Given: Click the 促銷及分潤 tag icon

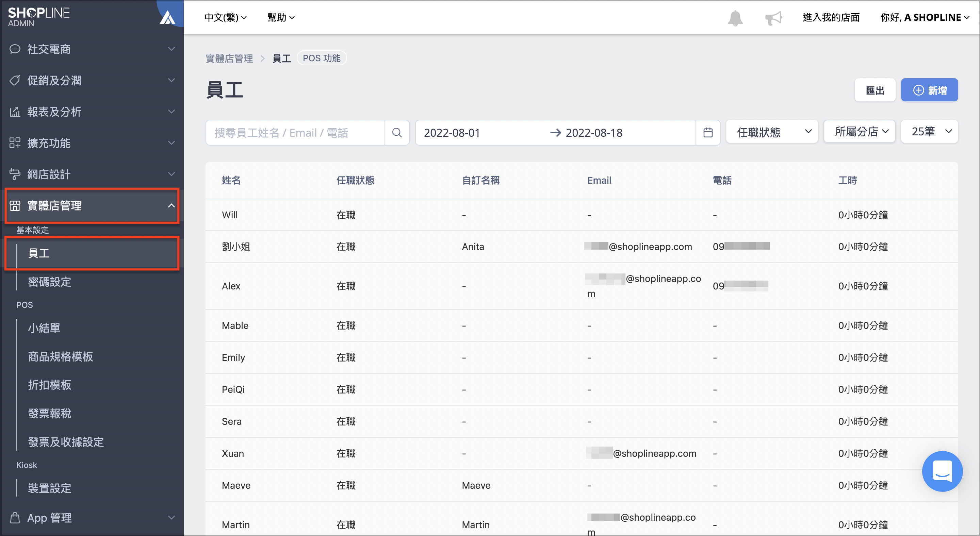Looking at the screenshot, I should click(x=15, y=80).
